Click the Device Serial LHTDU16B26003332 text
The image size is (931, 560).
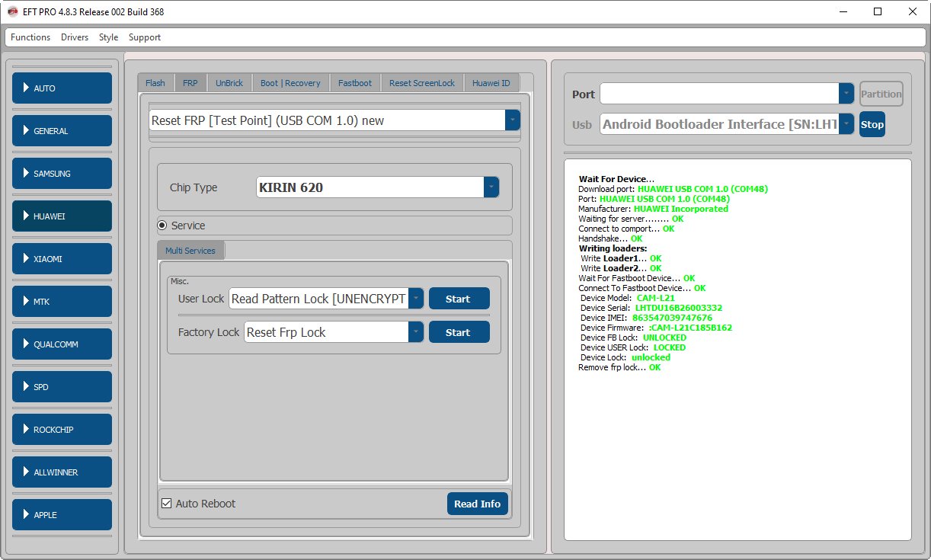[x=679, y=308]
